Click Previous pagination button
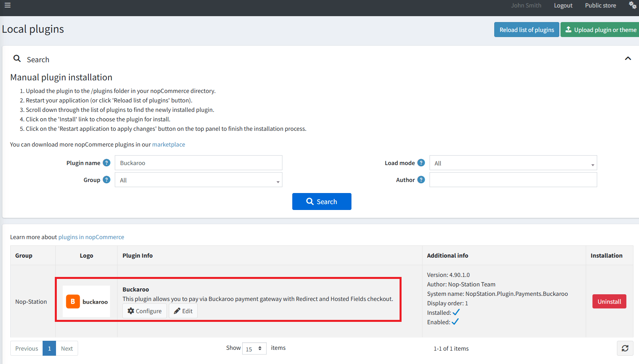The width and height of the screenshot is (639, 364). 26,348
